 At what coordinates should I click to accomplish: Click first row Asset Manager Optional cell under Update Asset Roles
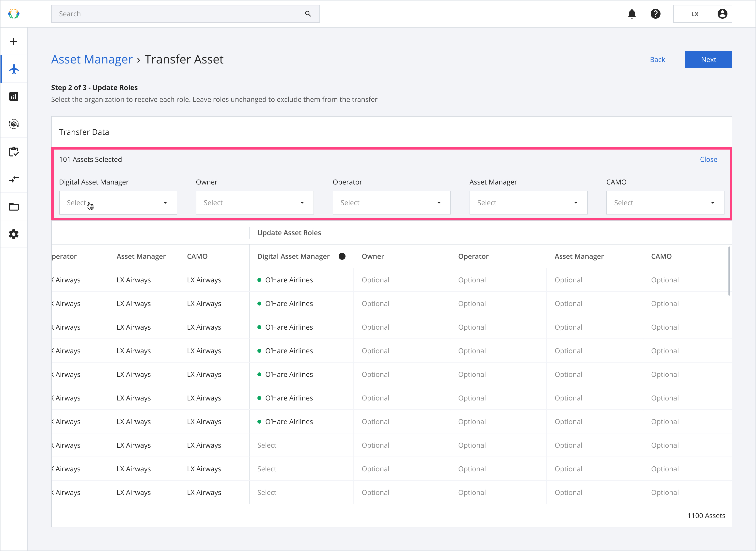(595, 280)
